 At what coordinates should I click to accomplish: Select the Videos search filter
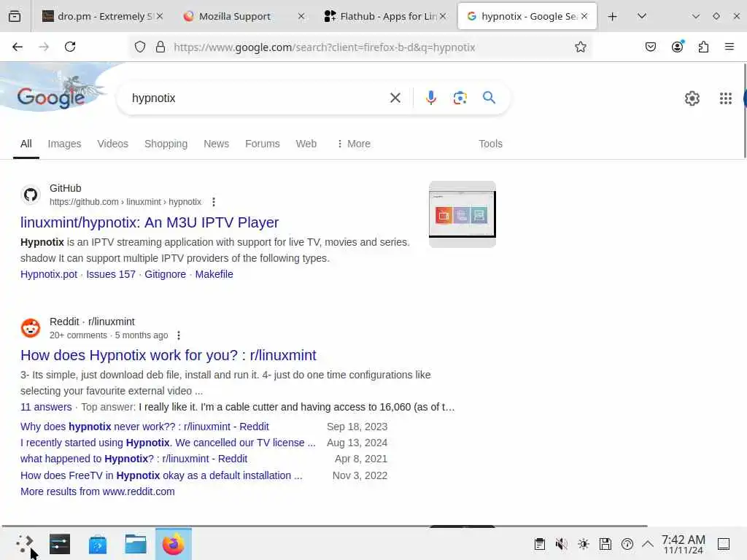point(113,144)
